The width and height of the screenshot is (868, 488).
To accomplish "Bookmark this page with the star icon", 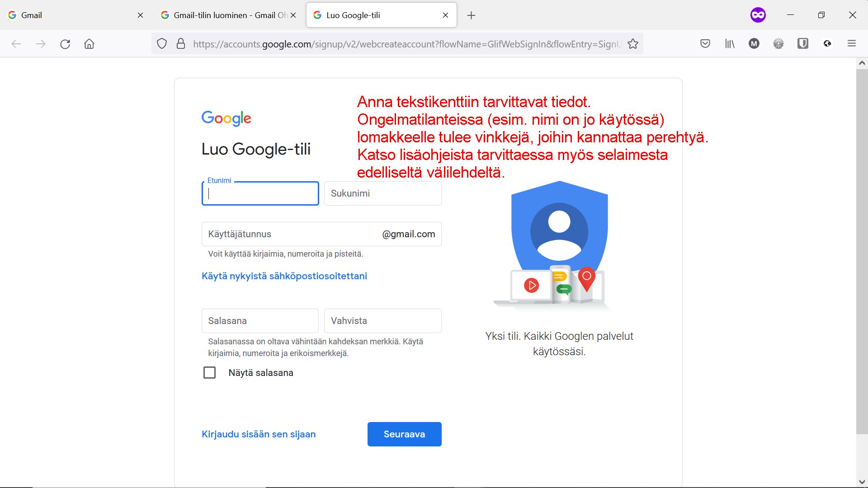I will click(x=633, y=44).
